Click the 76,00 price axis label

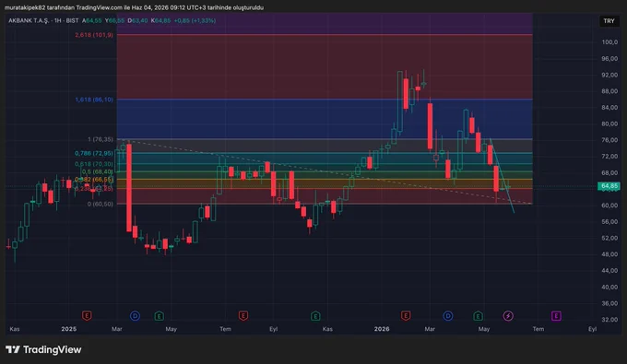point(609,140)
